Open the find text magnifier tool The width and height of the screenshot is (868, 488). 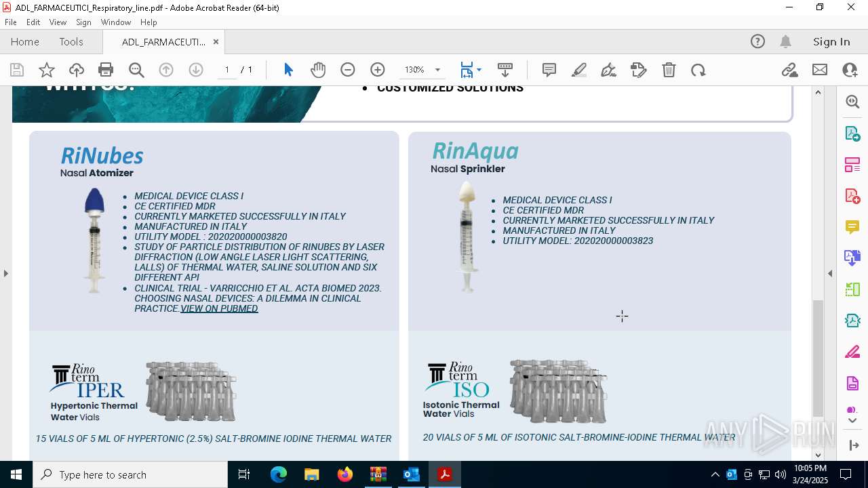[x=136, y=70]
